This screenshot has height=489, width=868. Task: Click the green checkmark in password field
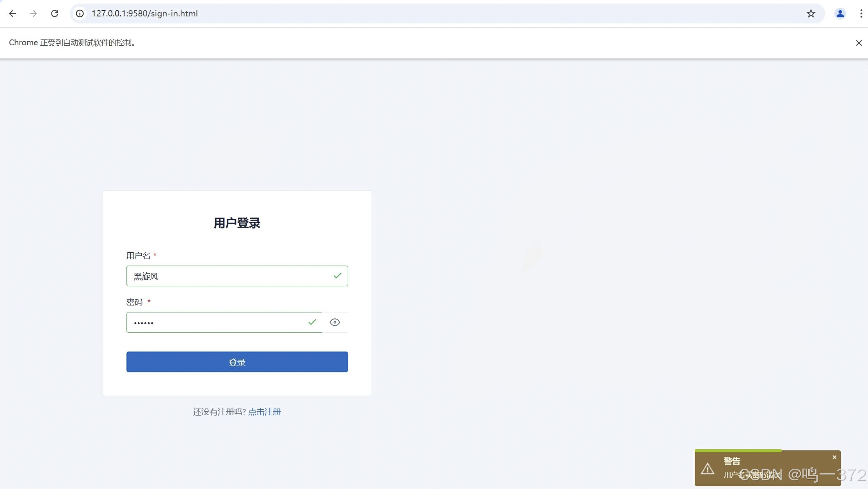coord(312,322)
